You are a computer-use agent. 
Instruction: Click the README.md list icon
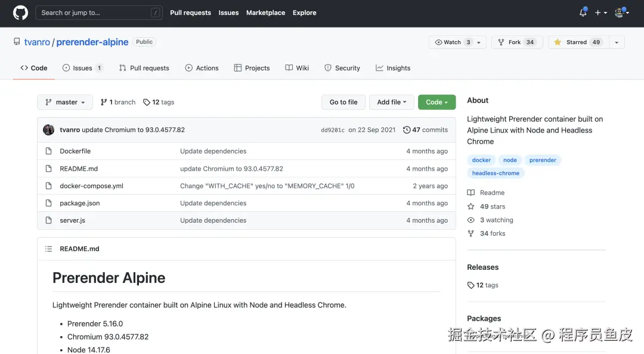[48, 249]
